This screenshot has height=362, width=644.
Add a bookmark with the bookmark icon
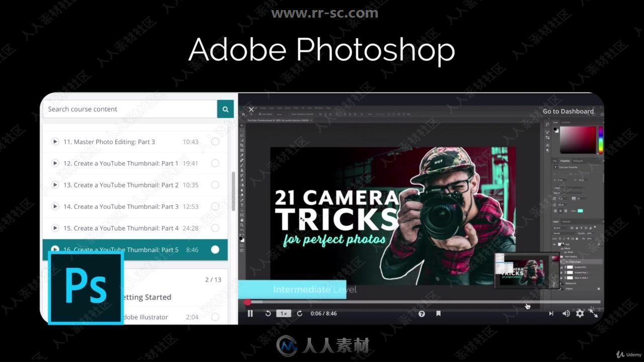click(438, 313)
